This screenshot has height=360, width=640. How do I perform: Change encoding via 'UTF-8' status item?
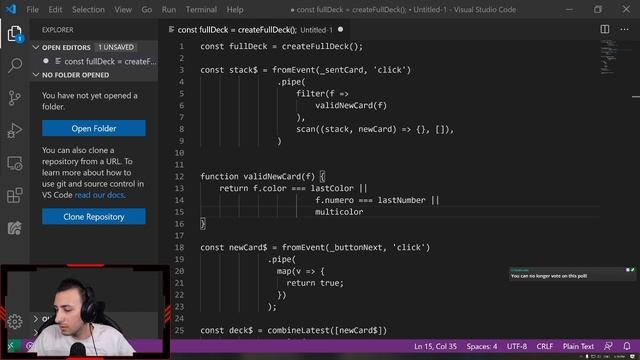[516, 346]
